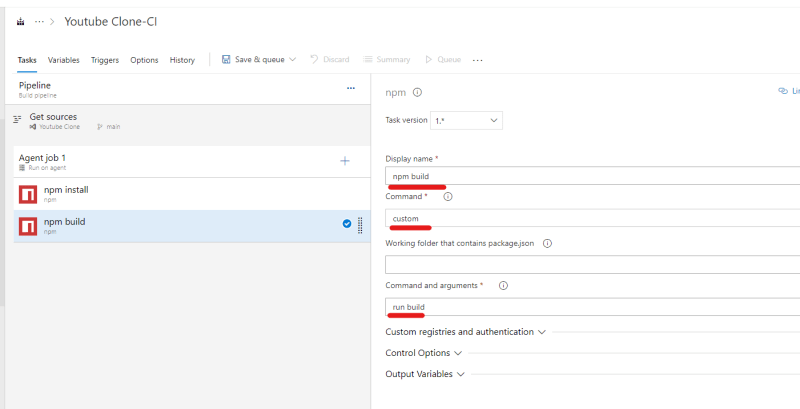Add a task with the plus icon
Screen dimensions: 800x409
[345, 161]
